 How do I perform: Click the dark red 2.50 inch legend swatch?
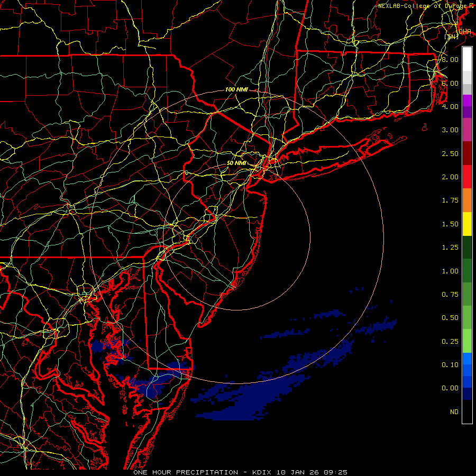tap(467, 153)
